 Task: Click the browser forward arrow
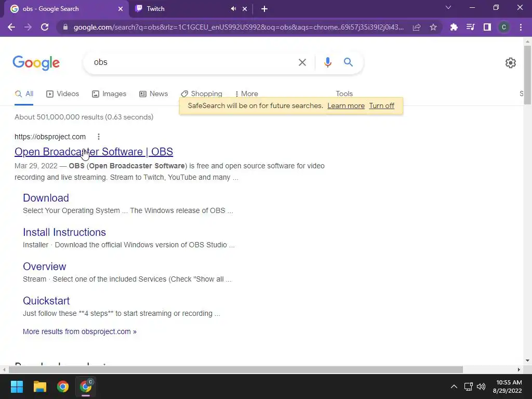[28, 27]
